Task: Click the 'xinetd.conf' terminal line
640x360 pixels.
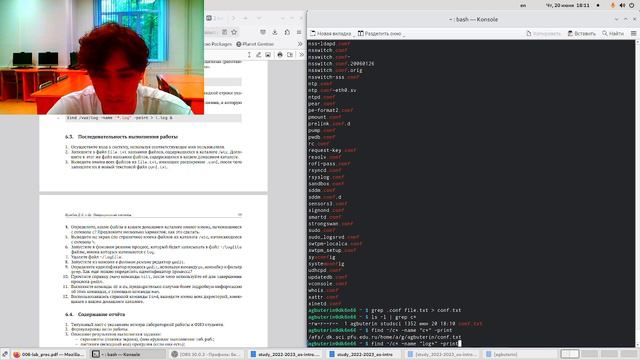Action: (x=324, y=304)
